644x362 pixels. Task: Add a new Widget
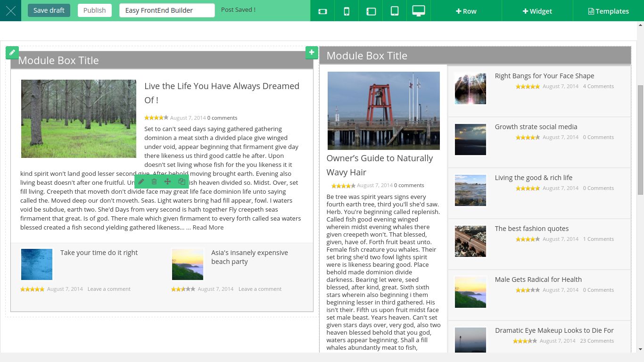[537, 11]
